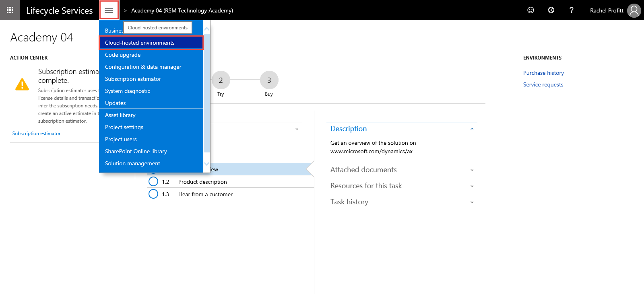The height and width of the screenshot is (294, 644).
Task: Click the Description heading text
Action: (x=349, y=129)
